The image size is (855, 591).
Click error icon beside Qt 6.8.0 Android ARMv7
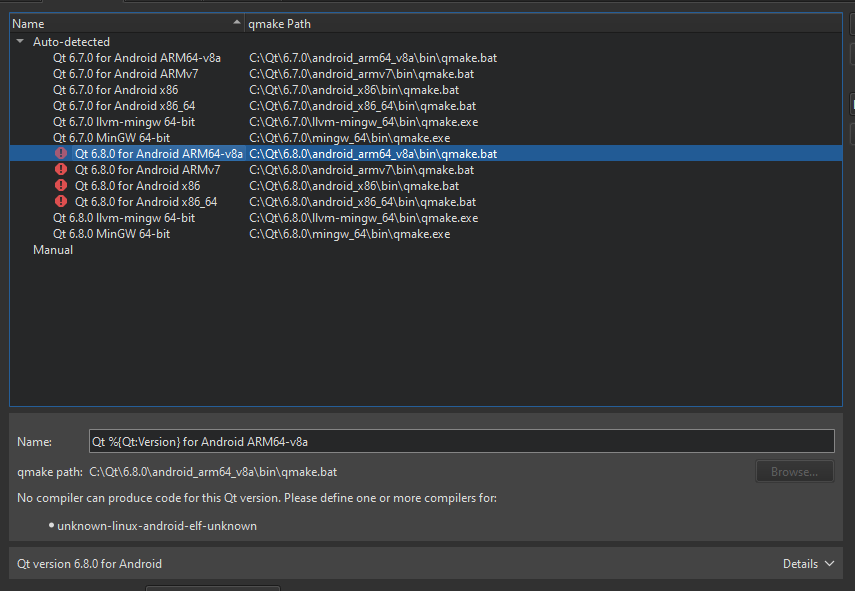61,170
